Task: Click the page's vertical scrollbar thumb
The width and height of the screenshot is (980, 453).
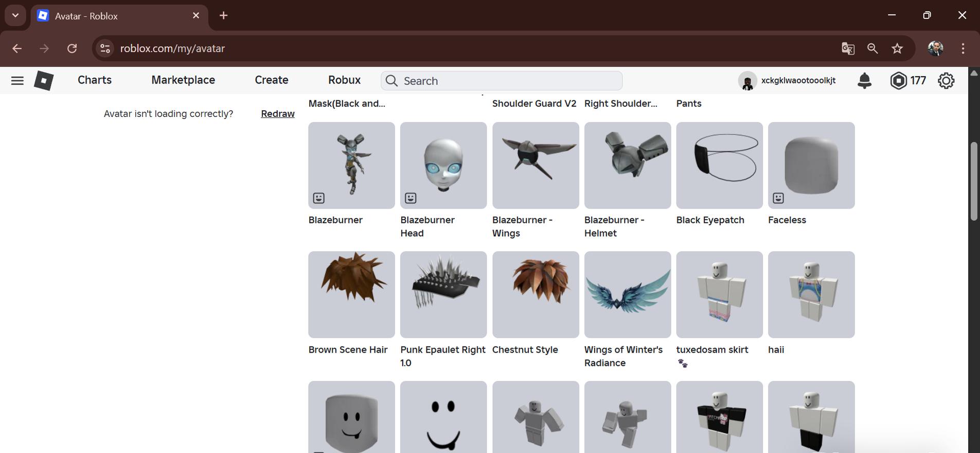Action: click(x=973, y=181)
